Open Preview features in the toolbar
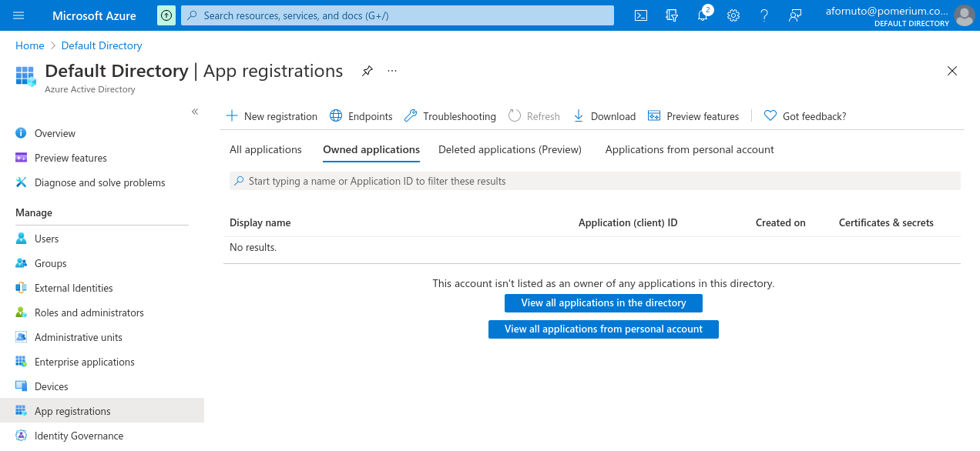This screenshot has height=451, width=980. click(x=693, y=116)
